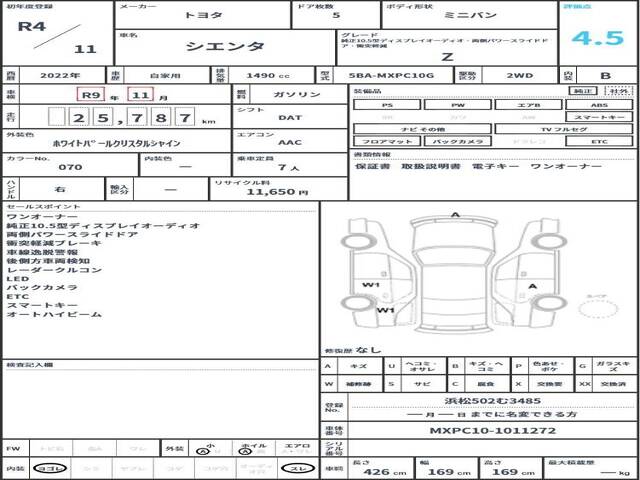
Task: Select the circled ヨゴレ interior mark
Action: pyautogui.click(x=50, y=468)
